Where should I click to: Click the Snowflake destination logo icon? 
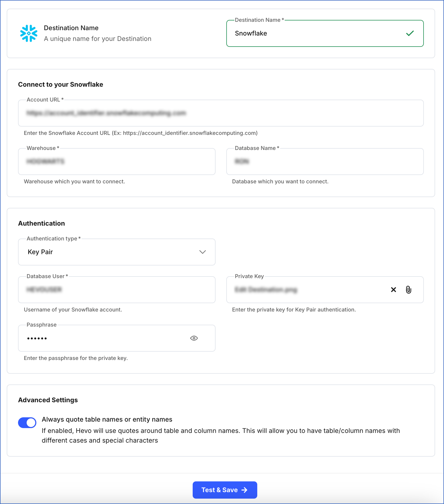point(29,33)
